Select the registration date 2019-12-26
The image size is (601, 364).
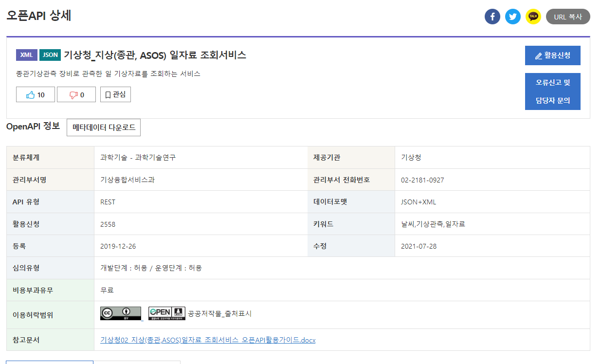click(118, 246)
